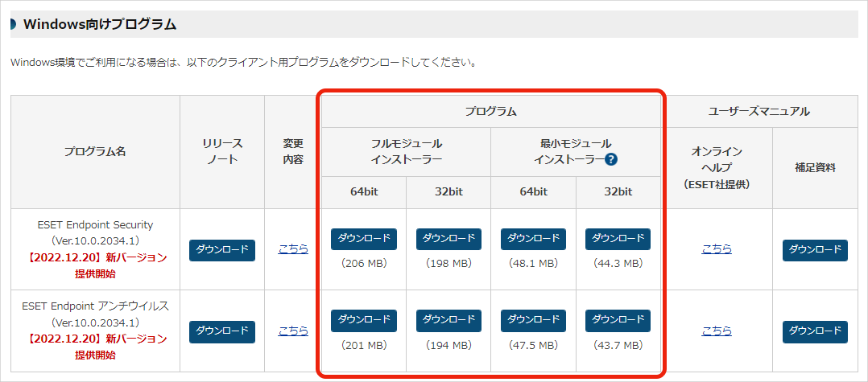Open help icon beside 最小モジュールインストーラー

coord(611,160)
